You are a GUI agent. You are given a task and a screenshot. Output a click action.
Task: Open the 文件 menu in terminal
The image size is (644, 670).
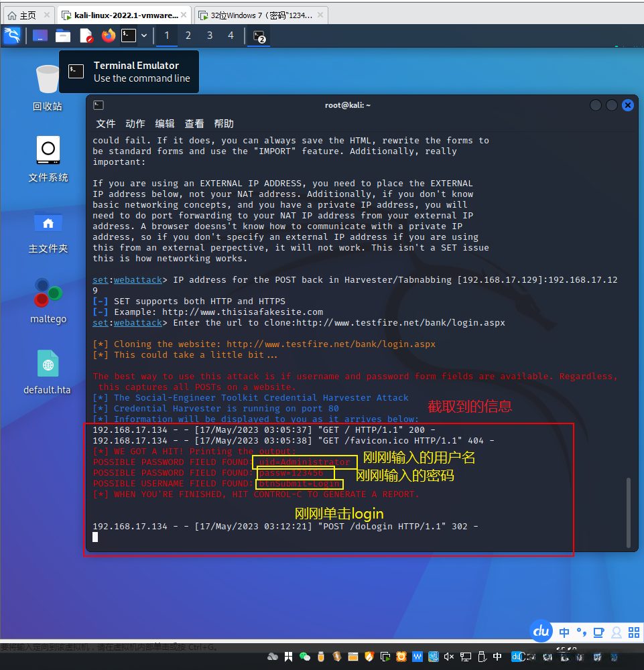pos(106,124)
